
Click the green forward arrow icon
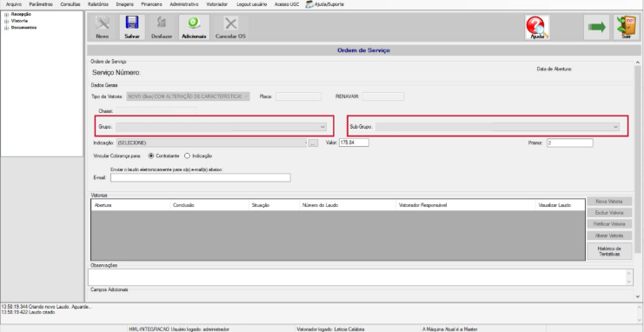tap(596, 28)
